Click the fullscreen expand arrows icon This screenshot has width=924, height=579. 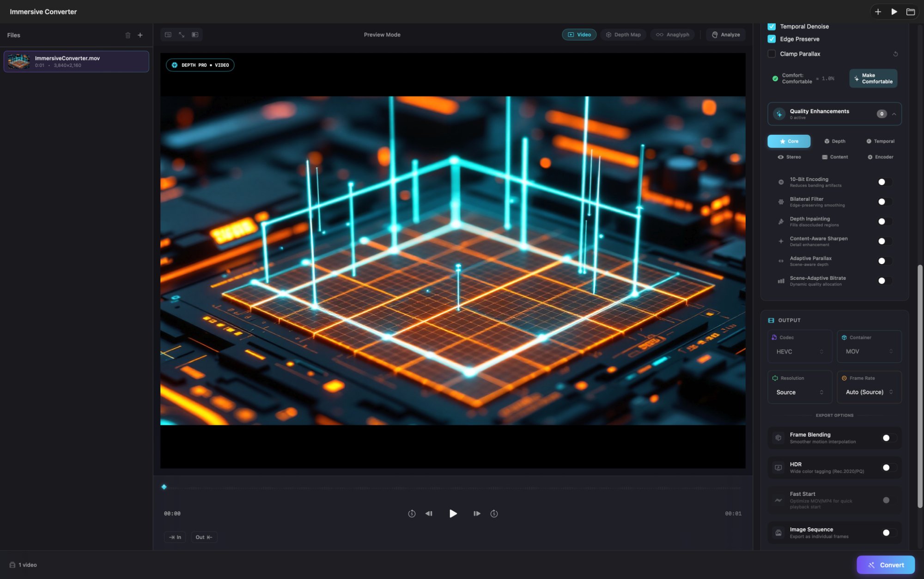[x=182, y=35]
